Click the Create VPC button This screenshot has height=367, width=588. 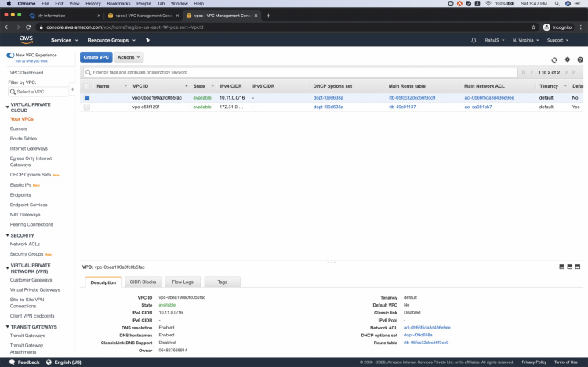point(96,57)
